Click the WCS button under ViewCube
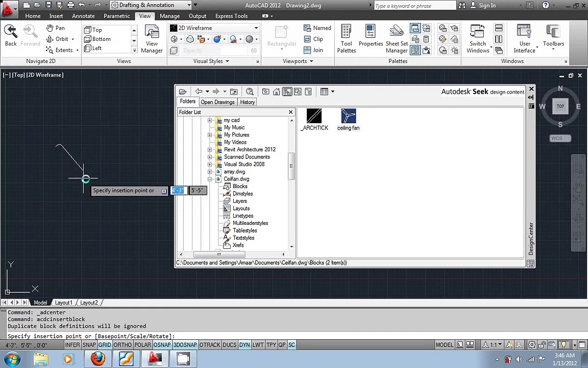 pyautogui.click(x=560, y=138)
